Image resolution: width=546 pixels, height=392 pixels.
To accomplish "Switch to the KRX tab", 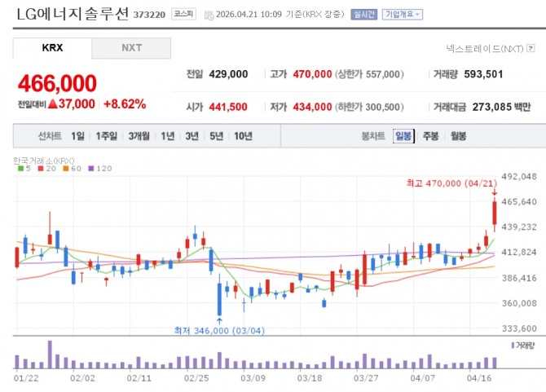I will pos(53,48).
